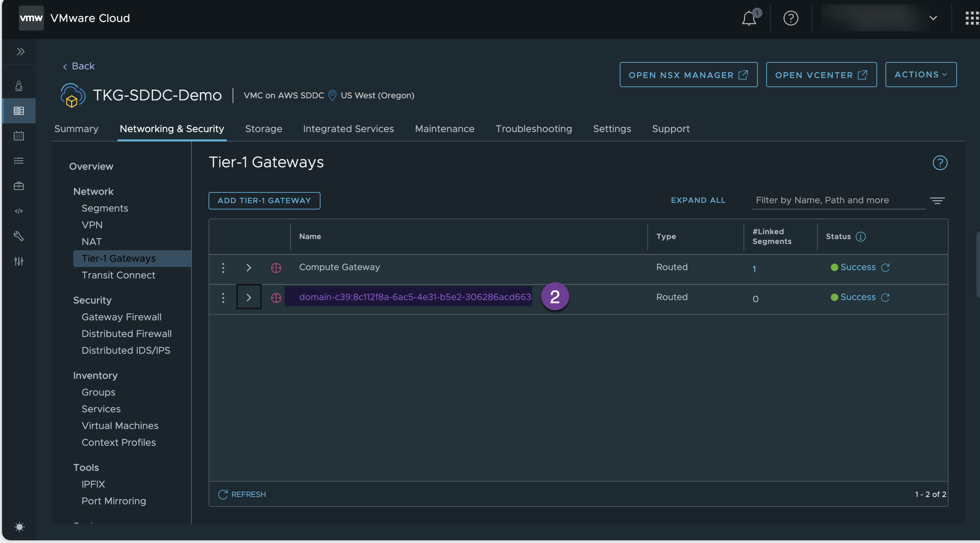The width and height of the screenshot is (980, 543).
Task: Click the rocket launchpad icon in sidebar
Action: coord(18,85)
